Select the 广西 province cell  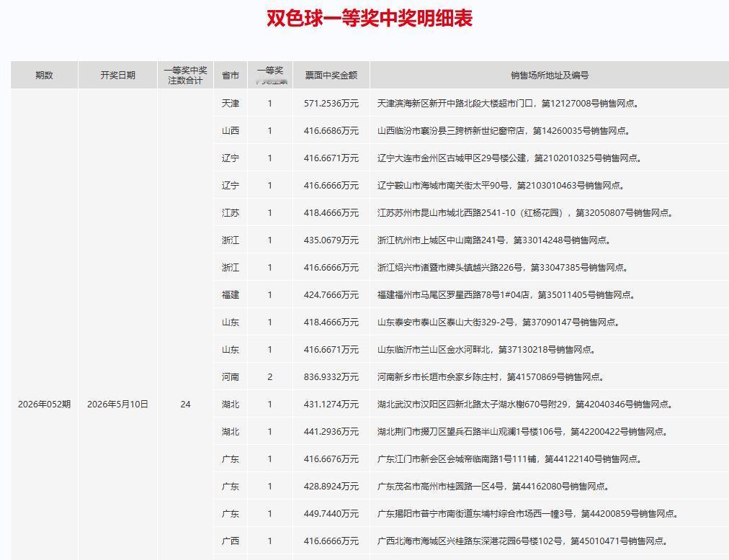pos(231,541)
